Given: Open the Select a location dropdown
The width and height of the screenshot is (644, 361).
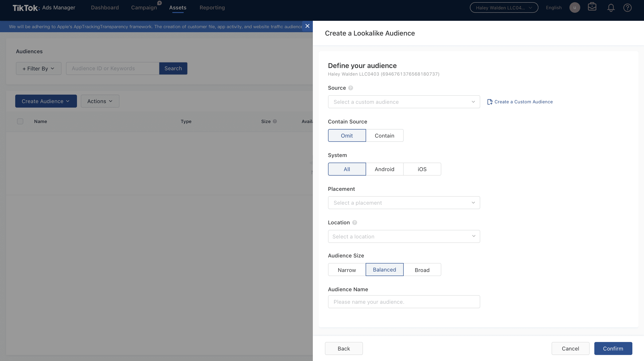Looking at the screenshot, I should [x=403, y=236].
